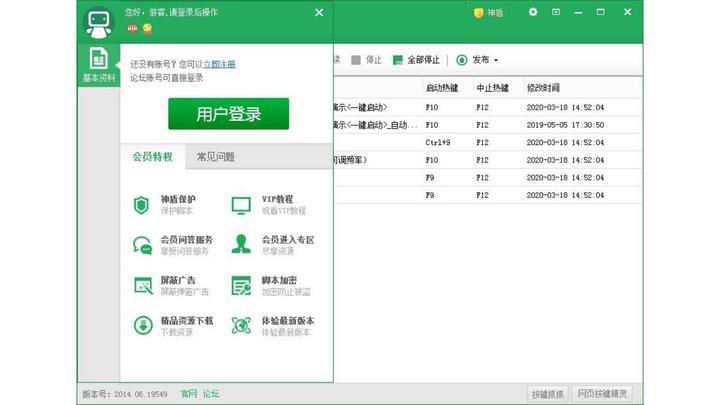Click the red VIP badge icon
The height and width of the screenshot is (405, 720).
pos(132,28)
